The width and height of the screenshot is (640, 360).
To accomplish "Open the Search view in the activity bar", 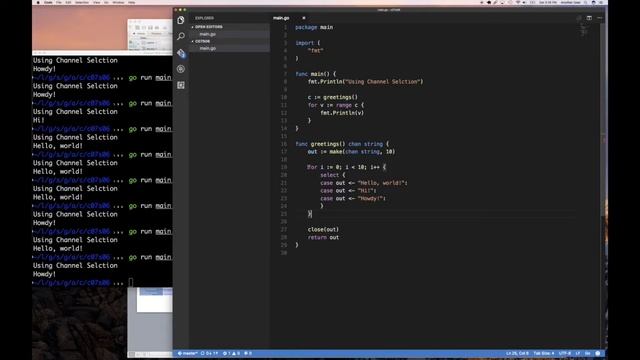I will click(181, 36).
